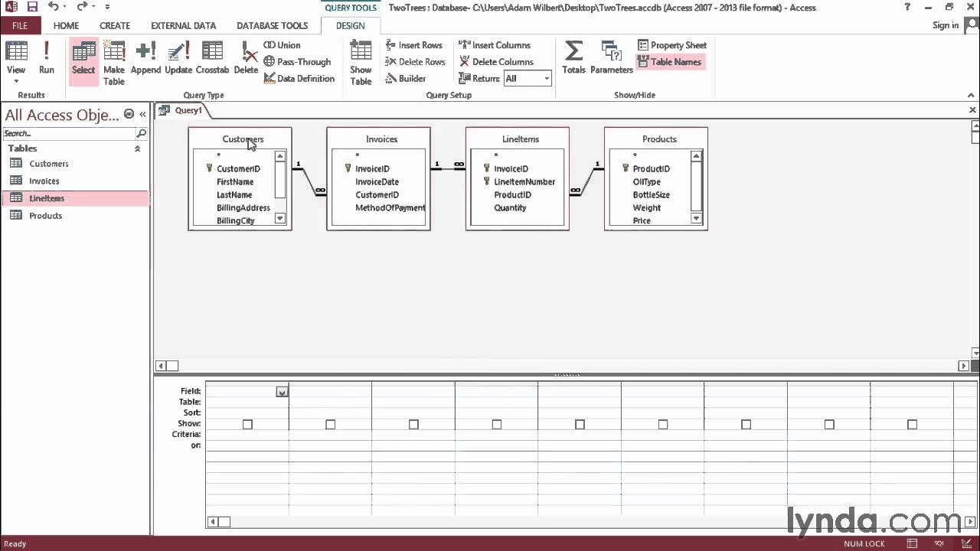Click the navigation pane Search field
This screenshot has height=551, width=980.
click(69, 133)
